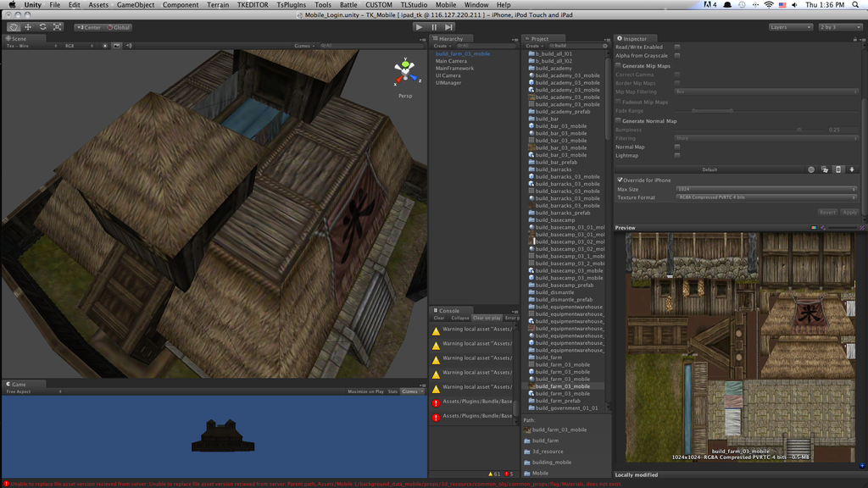Toggle scene skybox/overlay image icon
868x488 pixels.
point(116,46)
